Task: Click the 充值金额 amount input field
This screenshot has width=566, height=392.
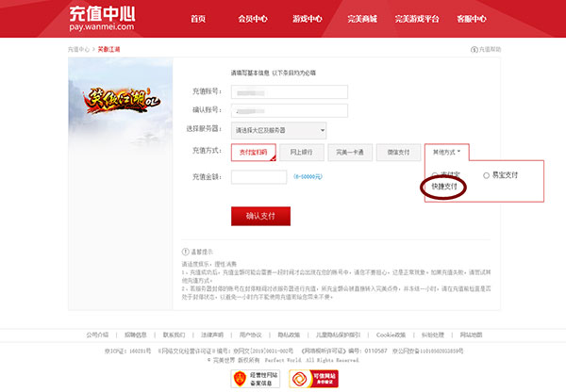Action: click(x=259, y=176)
